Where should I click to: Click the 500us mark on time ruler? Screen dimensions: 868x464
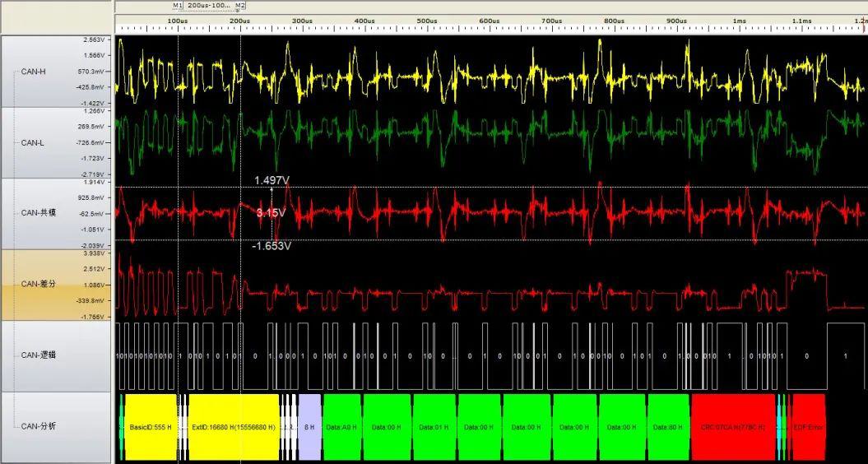(427, 21)
